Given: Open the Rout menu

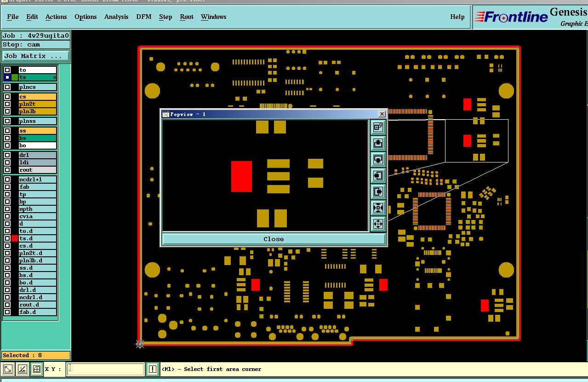Looking at the screenshot, I should tap(187, 17).
